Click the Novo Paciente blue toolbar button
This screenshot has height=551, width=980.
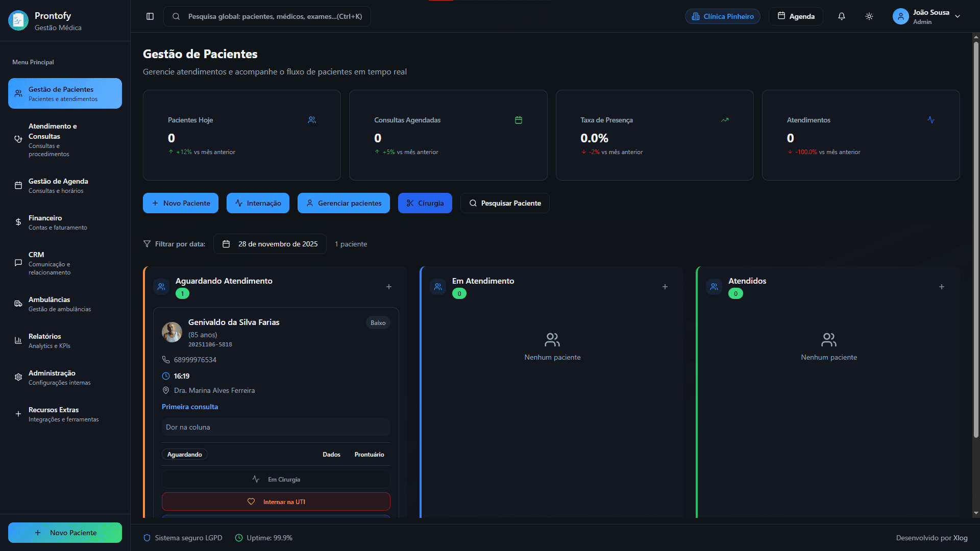(x=181, y=203)
